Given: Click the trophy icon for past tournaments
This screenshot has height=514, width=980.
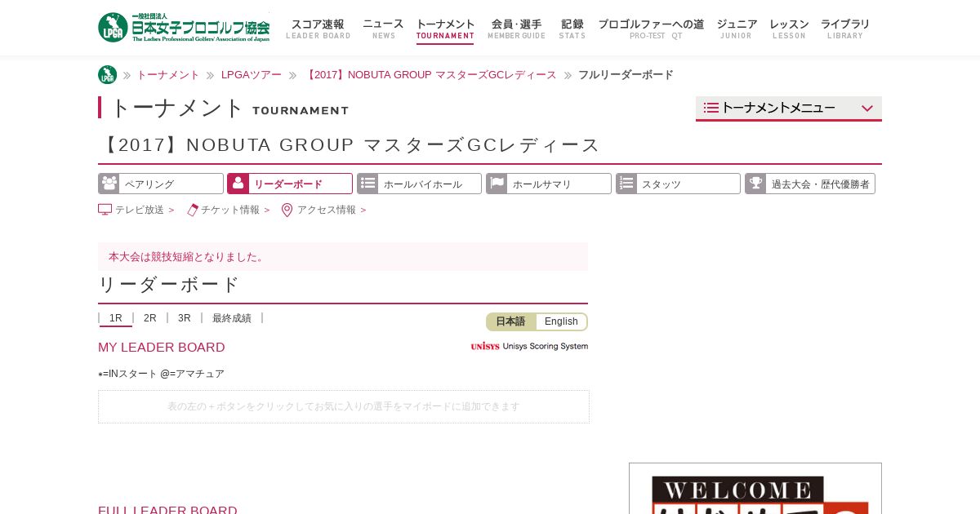Looking at the screenshot, I should click(755, 184).
